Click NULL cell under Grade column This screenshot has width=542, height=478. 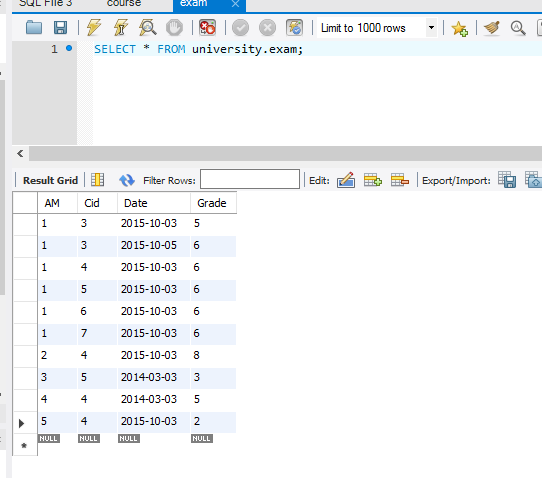pos(202,439)
